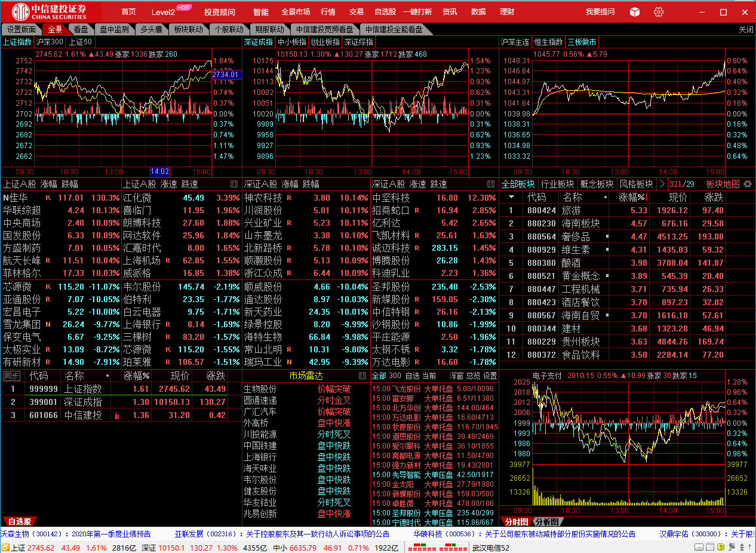
Task: Open the 一键打新 menu
Action: click(417, 12)
